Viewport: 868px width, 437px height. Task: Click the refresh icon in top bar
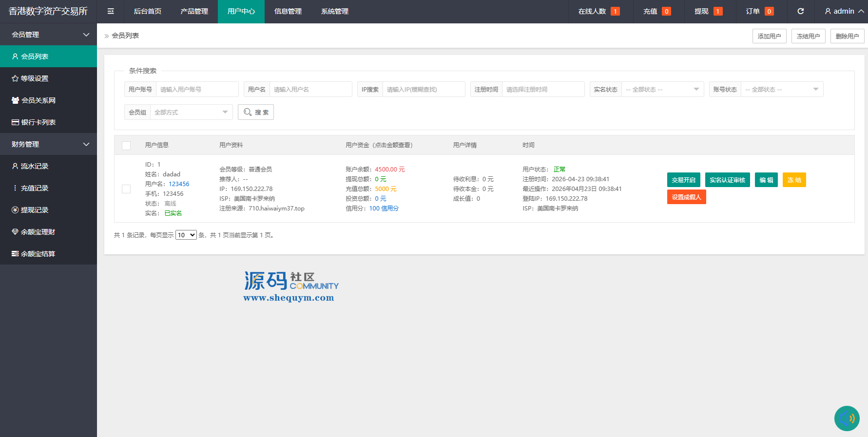point(800,11)
